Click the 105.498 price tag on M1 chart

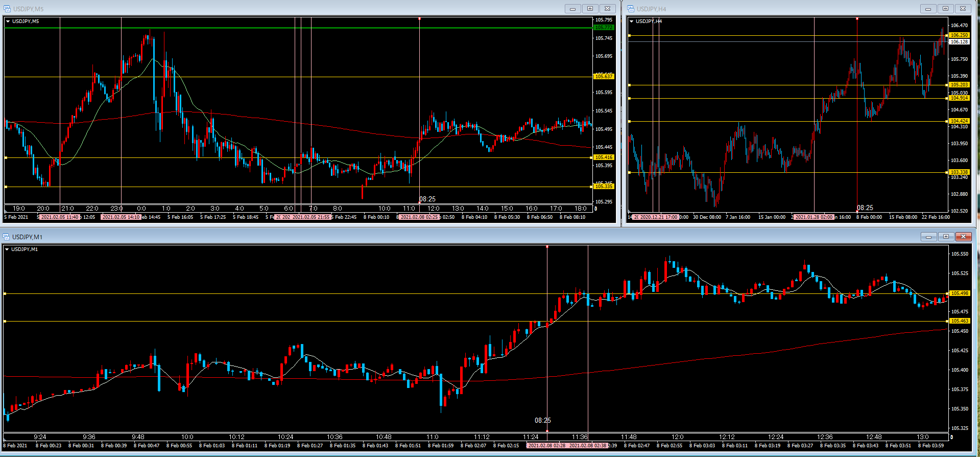coord(959,293)
